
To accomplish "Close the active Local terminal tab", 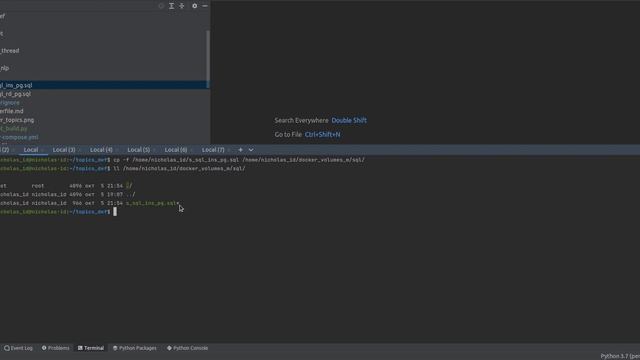I will point(42,150).
